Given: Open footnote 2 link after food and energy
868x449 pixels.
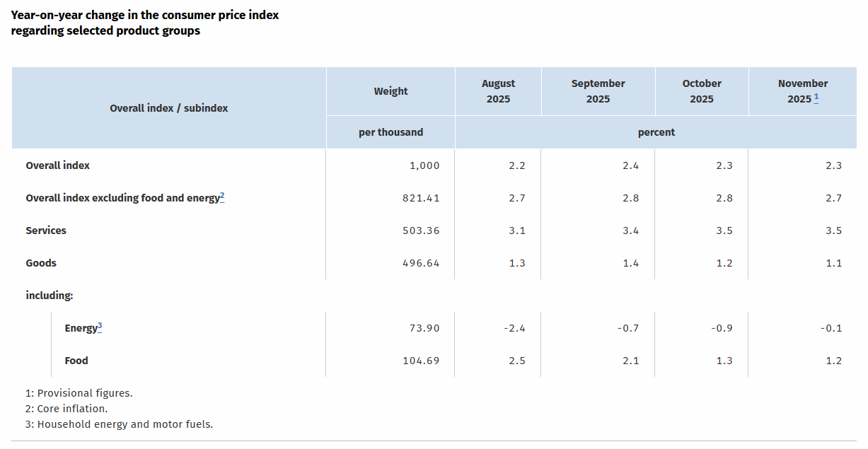Looking at the screenshot, I should coord(222,197).
